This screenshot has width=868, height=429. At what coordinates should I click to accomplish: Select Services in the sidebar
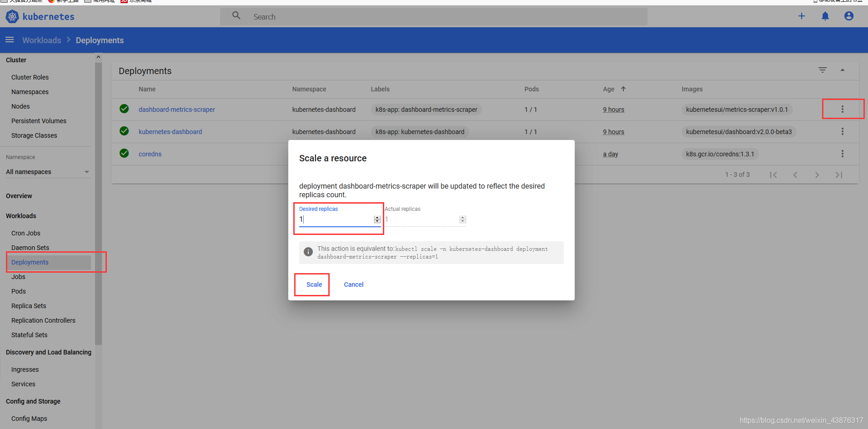point(23,384)
